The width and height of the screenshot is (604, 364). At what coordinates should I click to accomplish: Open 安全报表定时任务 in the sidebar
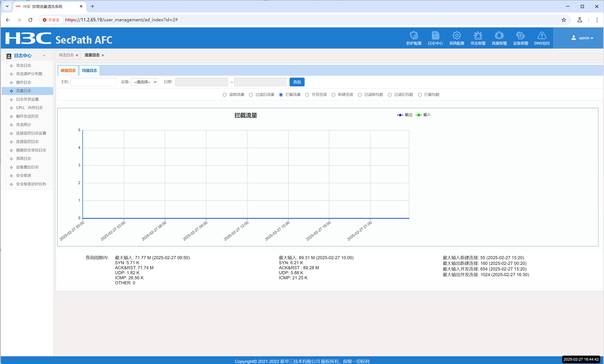(31, 184)
